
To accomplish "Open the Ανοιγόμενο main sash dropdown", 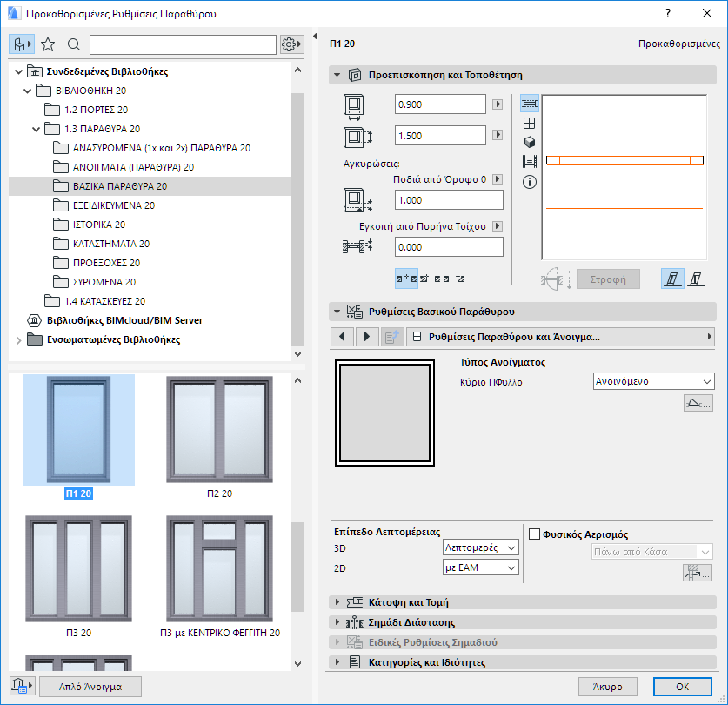I will pos(652,381).
